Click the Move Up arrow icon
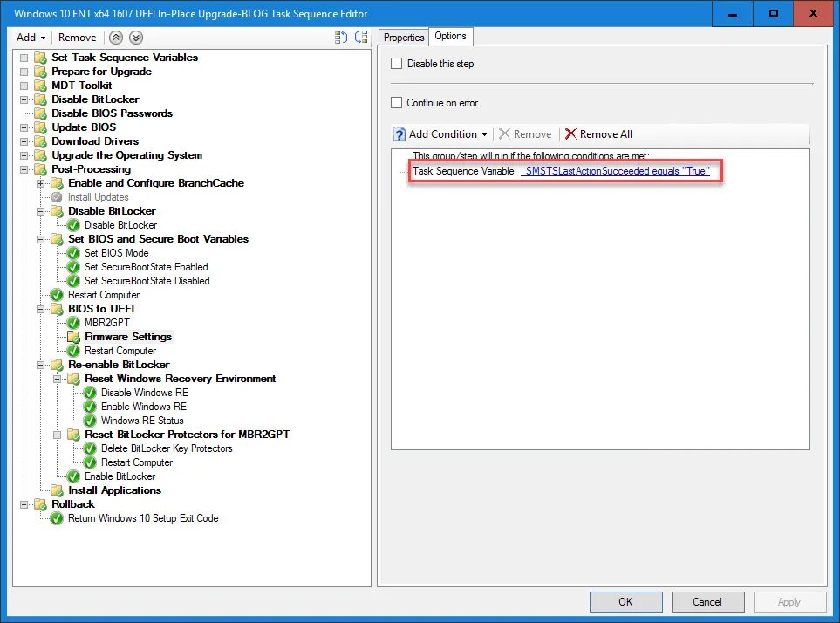Screen dimensions: 840x623 tap(116, 38)
